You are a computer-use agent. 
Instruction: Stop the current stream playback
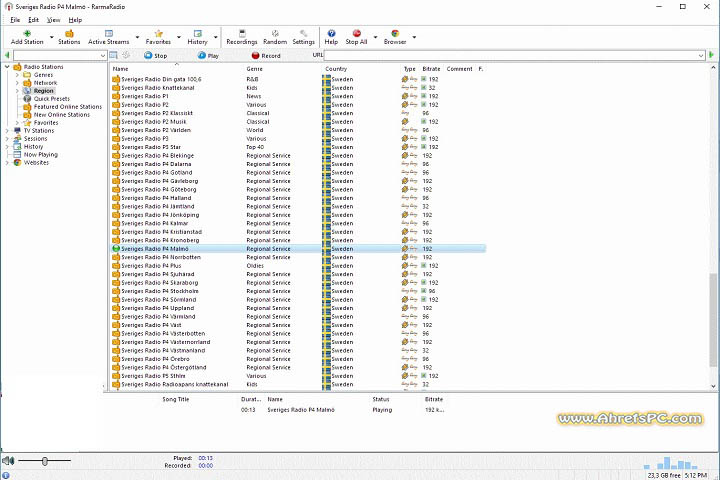[156, 56]
